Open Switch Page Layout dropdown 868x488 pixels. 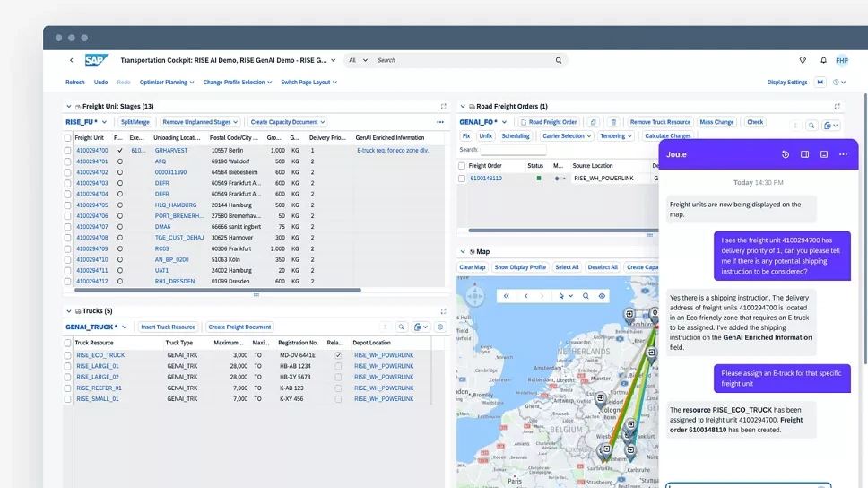[x=308, y=82]
